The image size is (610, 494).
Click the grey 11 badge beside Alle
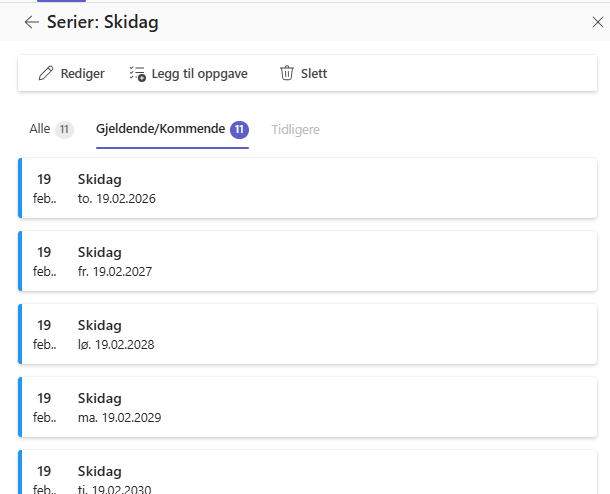coord(64,129)
